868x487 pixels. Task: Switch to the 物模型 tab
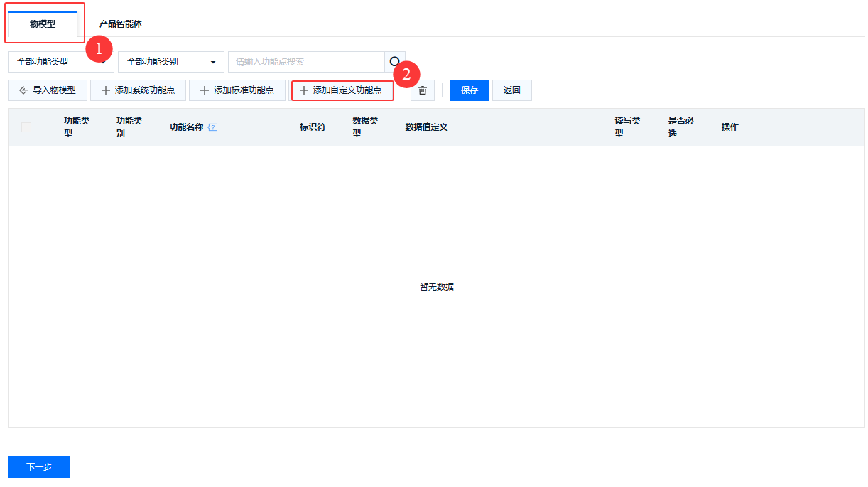43,23
